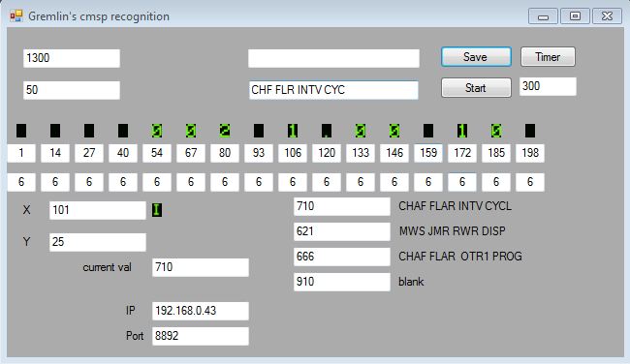
Task: Click the 710 field beside CHAF FLAR INTV CYCL
Action: tap(342, 206)
